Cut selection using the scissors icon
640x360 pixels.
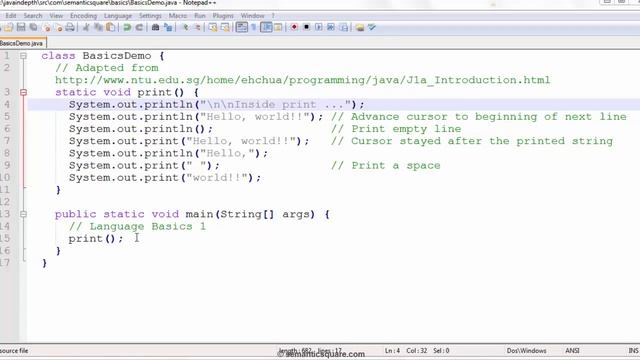coord(86,27)
